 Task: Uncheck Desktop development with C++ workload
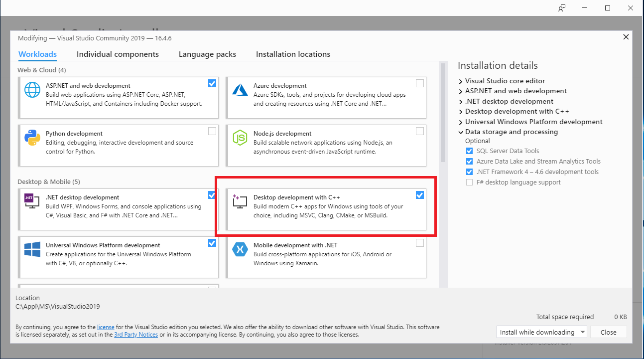click(x=420, y=195)
